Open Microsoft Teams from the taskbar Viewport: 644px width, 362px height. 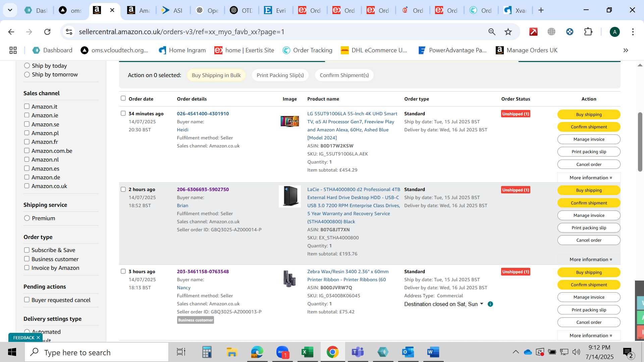[358, 352]
